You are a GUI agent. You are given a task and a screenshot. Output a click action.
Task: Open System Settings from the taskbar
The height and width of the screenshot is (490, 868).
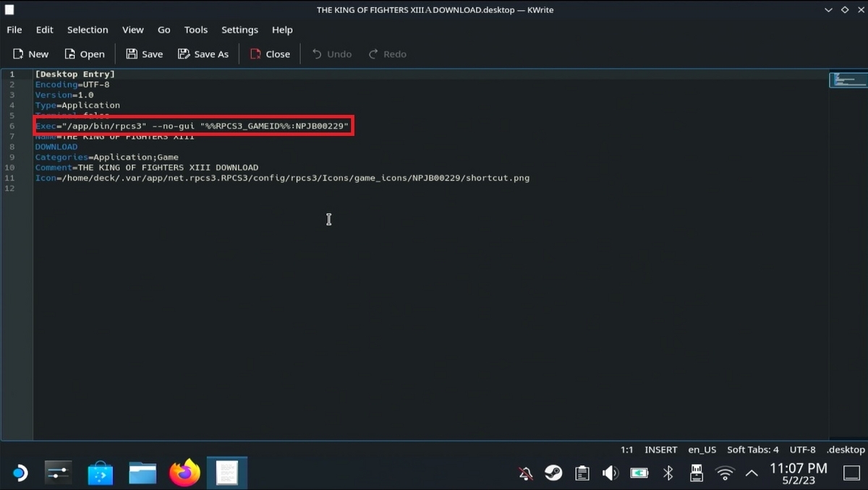click(x=59, y=473)
